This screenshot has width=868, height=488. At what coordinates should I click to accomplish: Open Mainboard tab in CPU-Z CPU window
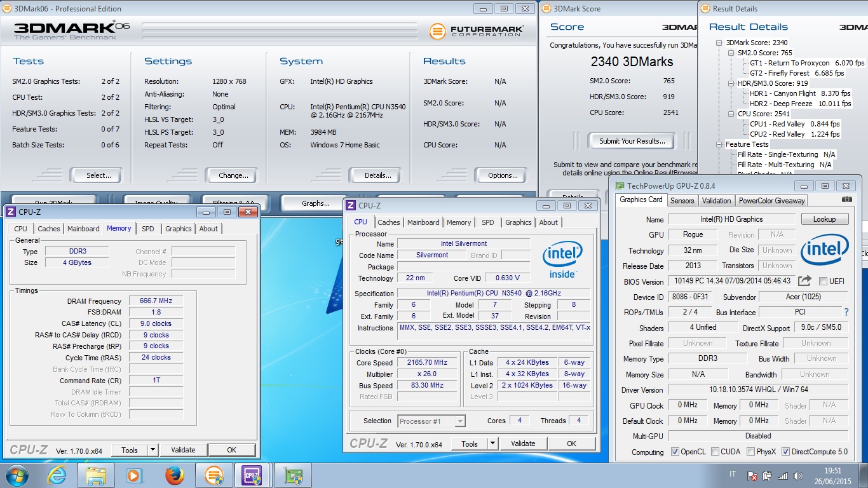pyautogui.click(x=423, y=222)
